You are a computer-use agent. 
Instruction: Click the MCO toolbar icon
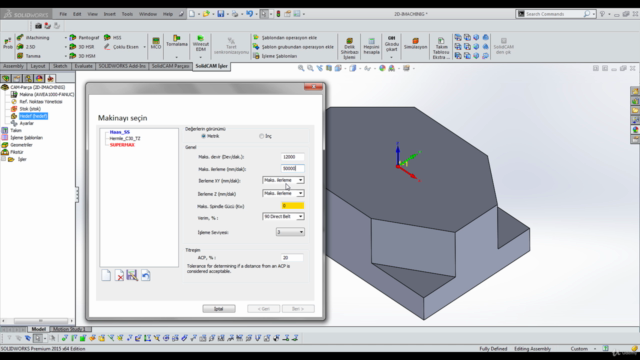pyautogui.click(x=156, y=40)
